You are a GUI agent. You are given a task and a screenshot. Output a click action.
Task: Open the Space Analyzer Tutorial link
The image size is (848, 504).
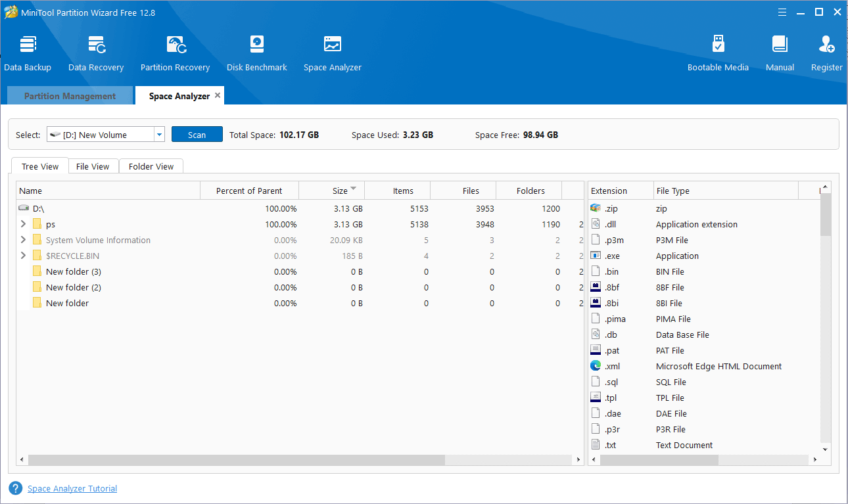pos(72,488)
